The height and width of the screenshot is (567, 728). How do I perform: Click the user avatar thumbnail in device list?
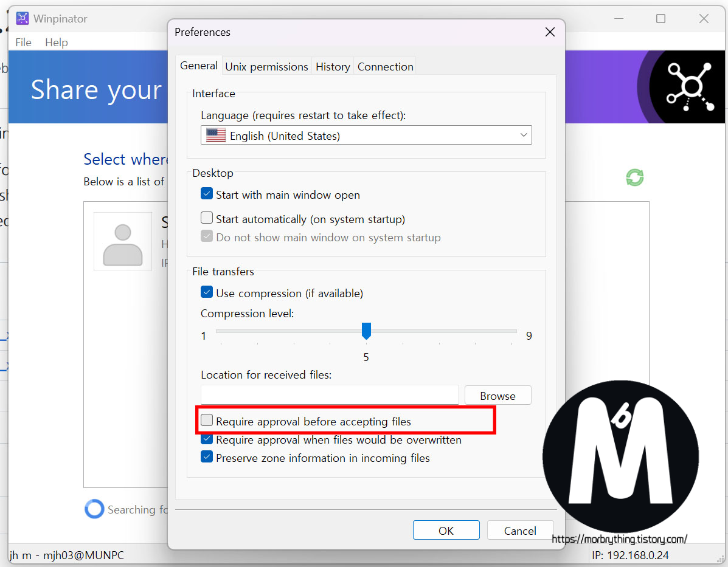[x=123, y=241]
